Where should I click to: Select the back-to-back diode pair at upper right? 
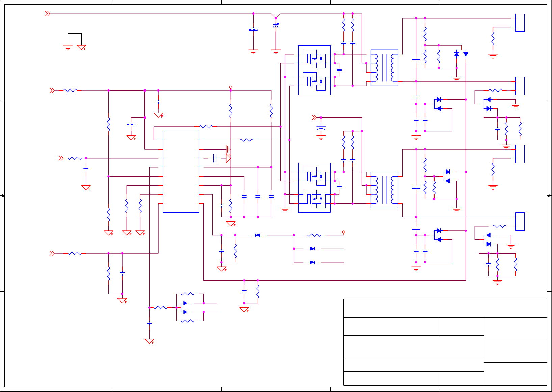461,54
